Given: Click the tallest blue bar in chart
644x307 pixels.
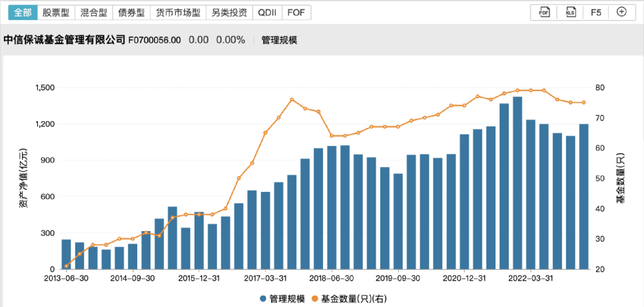Looking at the screenshot, I should pyautogui.click(x=517, y=183).
